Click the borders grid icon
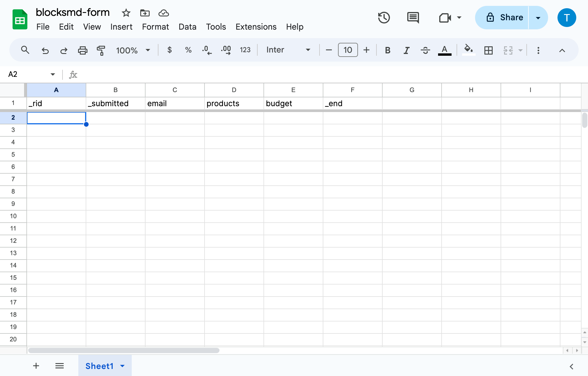The width and height of the screenshot is (588, 376). click(488, 50)
